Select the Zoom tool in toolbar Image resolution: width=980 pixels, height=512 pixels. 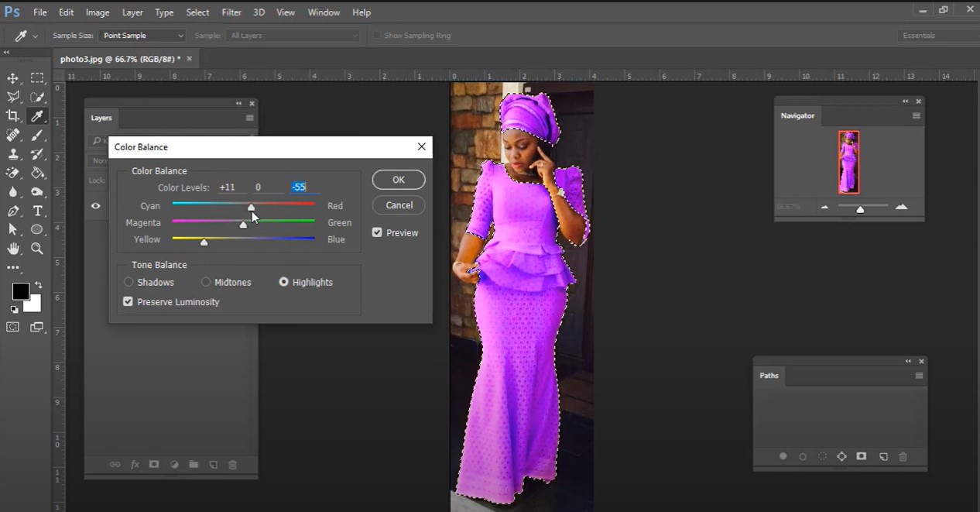37,249
